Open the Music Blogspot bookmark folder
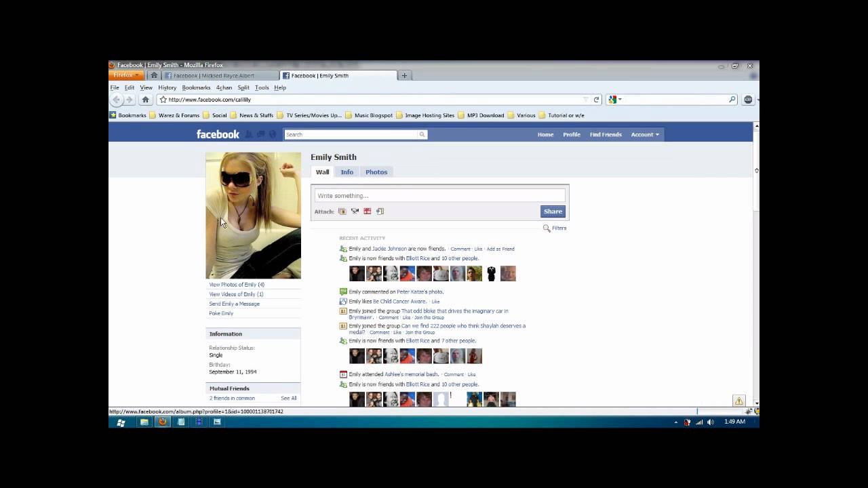This screenshot has width=868, height=488. click(x=369, y=115)
